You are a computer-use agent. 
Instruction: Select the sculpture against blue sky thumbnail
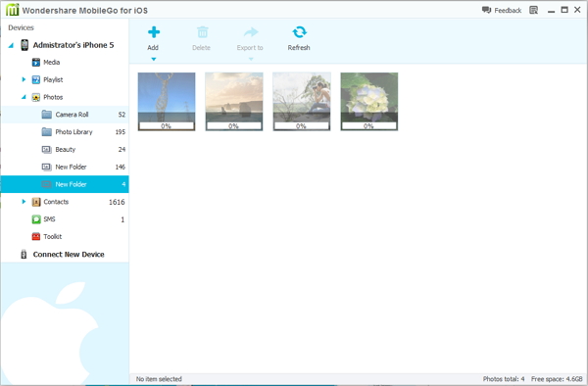(x=167, y=102)
